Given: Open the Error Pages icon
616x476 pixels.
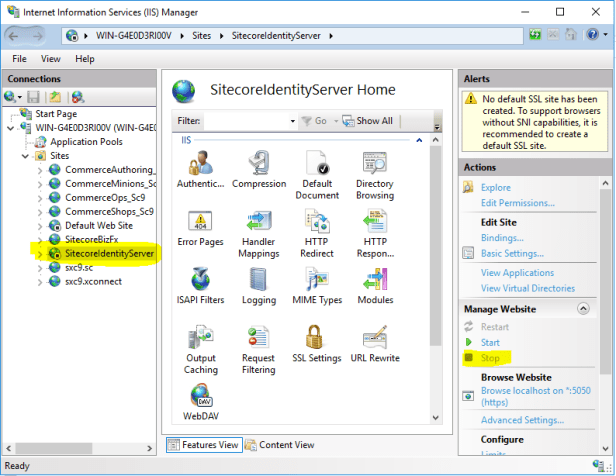Looking at the screenshot, I should (200, 222).
